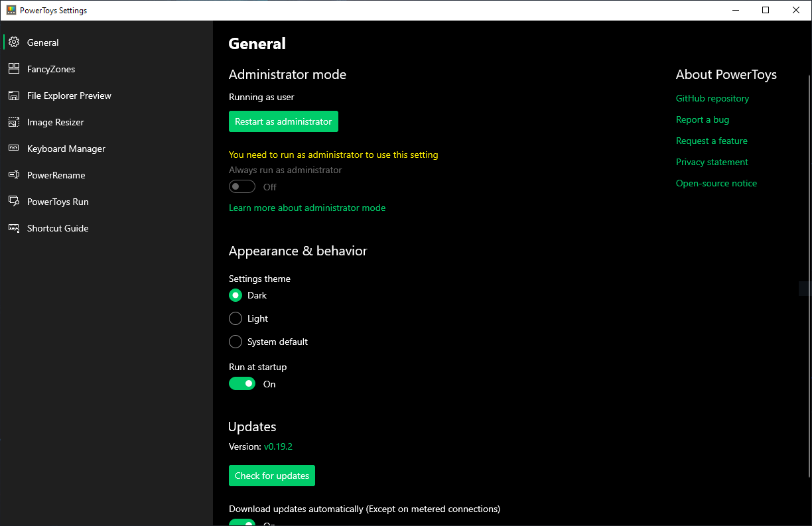
Task: Click the Updates heading
Action: coord(252,427)
